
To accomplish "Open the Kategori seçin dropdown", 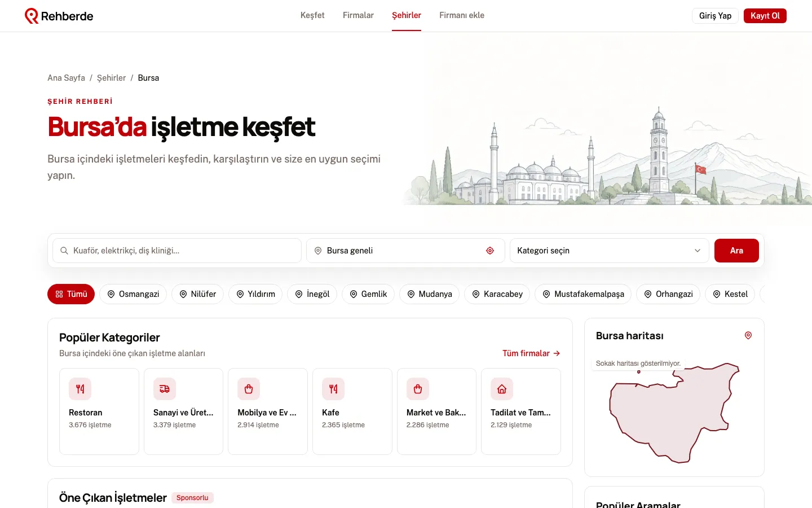I will [610, 251].
